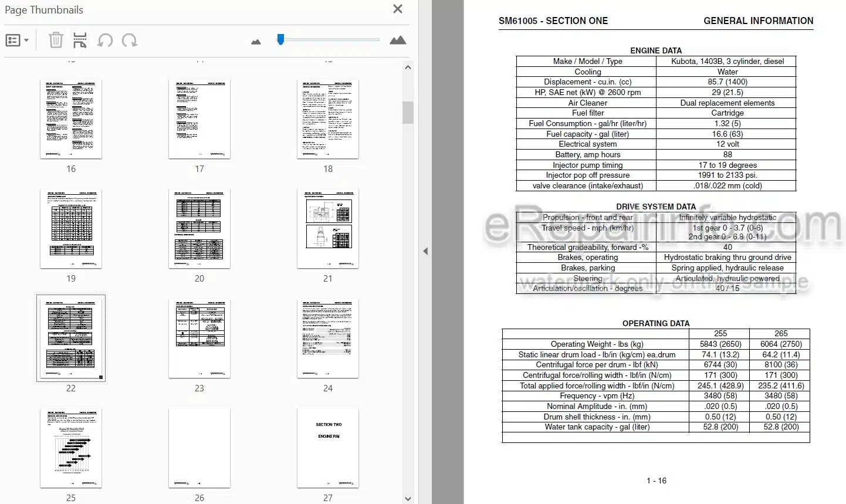Image resolution: width=846 pixels, height=504 pixels.
Task: Click the OPERATING DATA heading
Action: [x=656, y=323]
